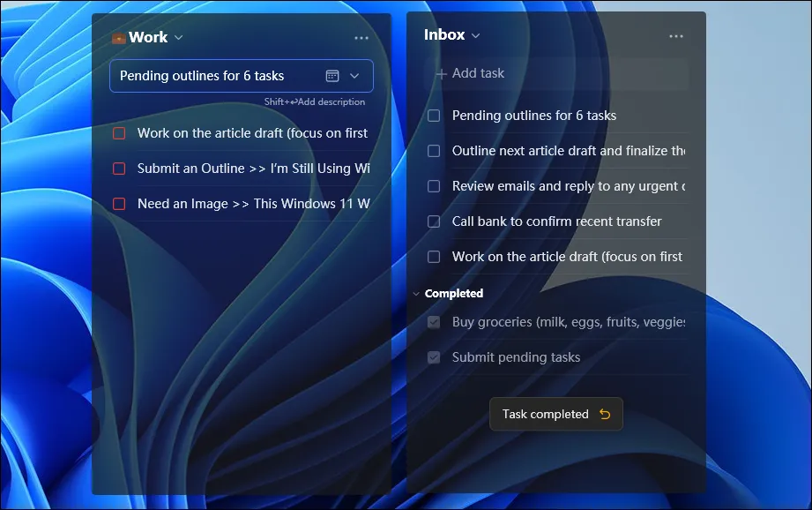Expand the chevron next to Work title

(x=177, y=38)
